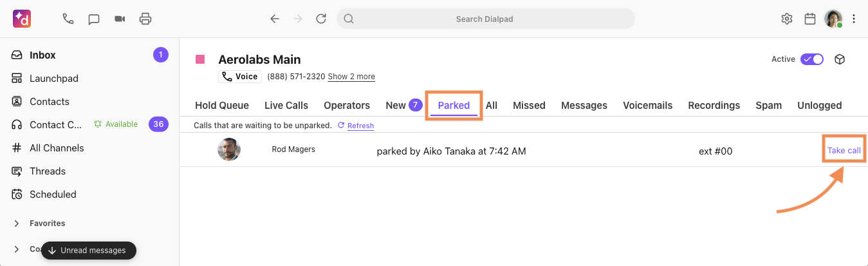Expand the Favorites section
The height and width of the screenshot is (266, 868).
click(17, 223)
